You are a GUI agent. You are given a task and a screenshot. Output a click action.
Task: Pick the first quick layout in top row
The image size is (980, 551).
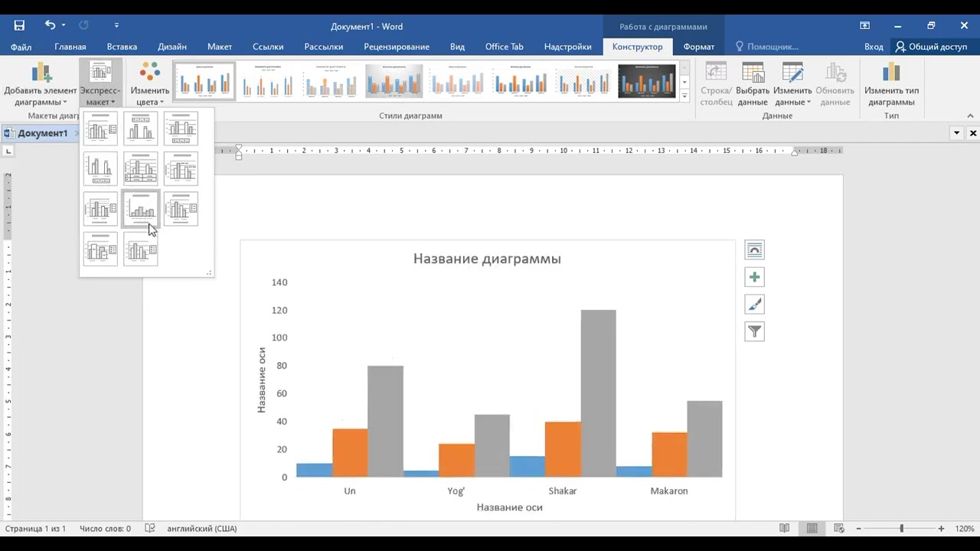pos(100,129)
